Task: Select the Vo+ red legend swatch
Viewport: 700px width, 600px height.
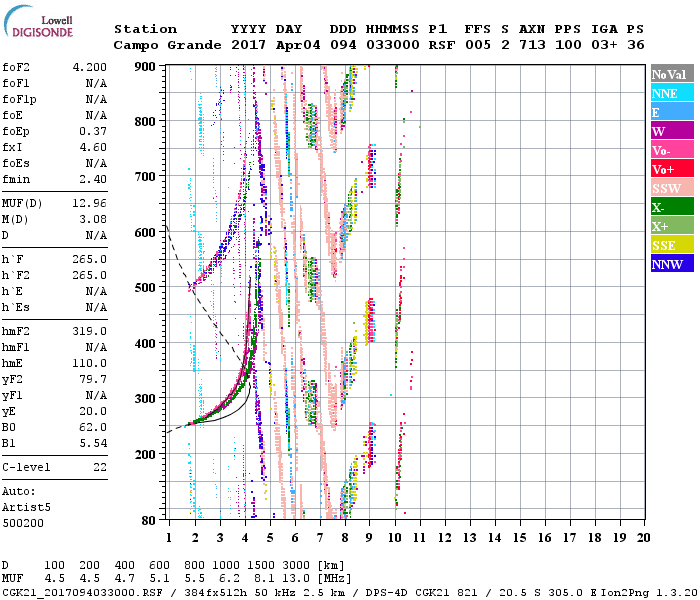Action: (x=672, y=169)
